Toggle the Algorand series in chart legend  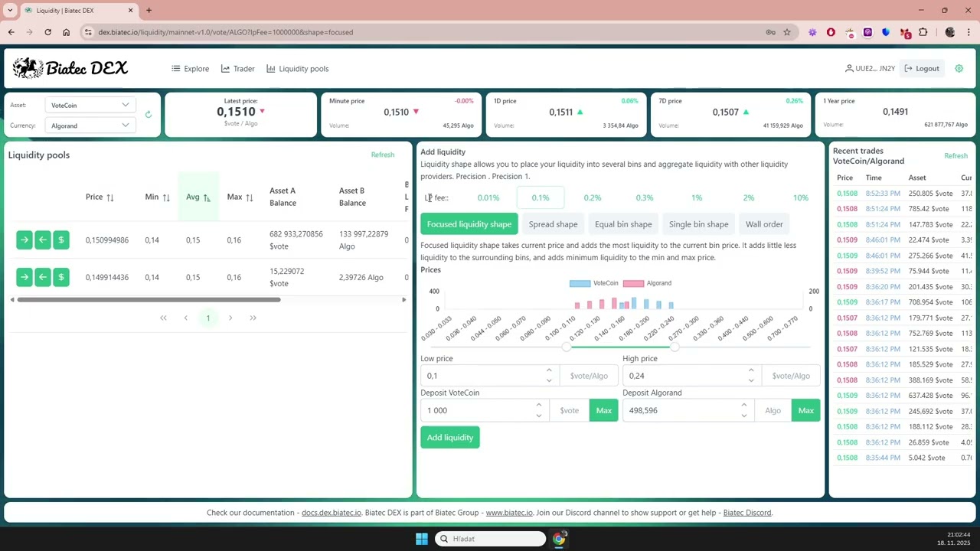click(x=648, y=283)
